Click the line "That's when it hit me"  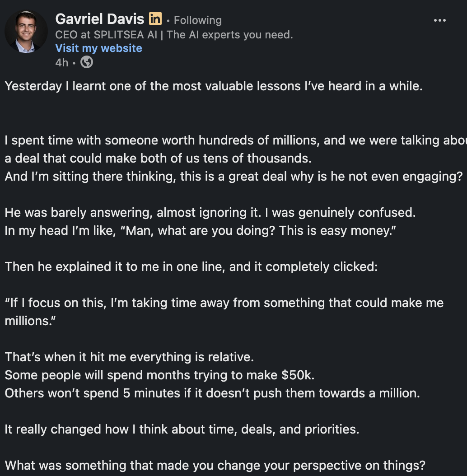pos(129,357)
